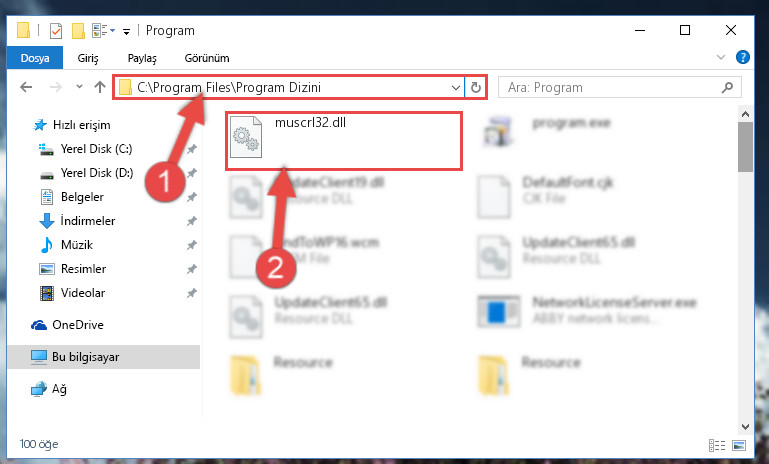769x464 pixels.
Task: Click the Back navigation arrow
Action: 26,87
